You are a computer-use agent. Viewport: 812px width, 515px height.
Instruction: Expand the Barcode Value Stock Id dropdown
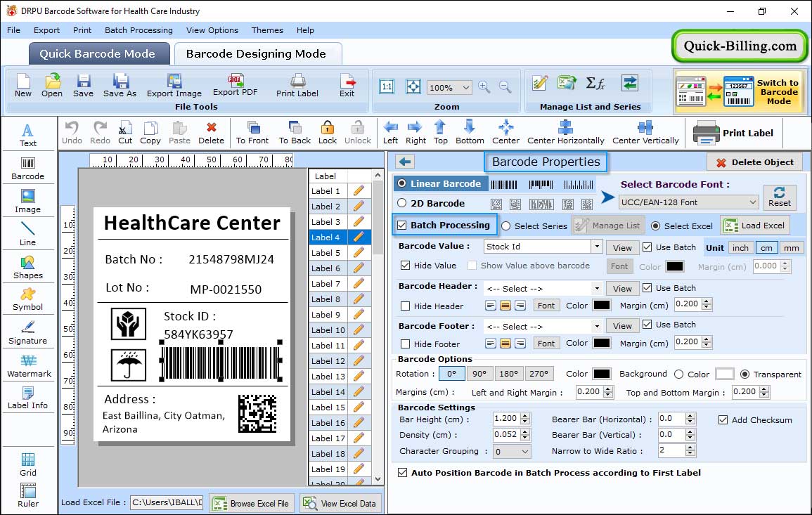pos(597,247)
